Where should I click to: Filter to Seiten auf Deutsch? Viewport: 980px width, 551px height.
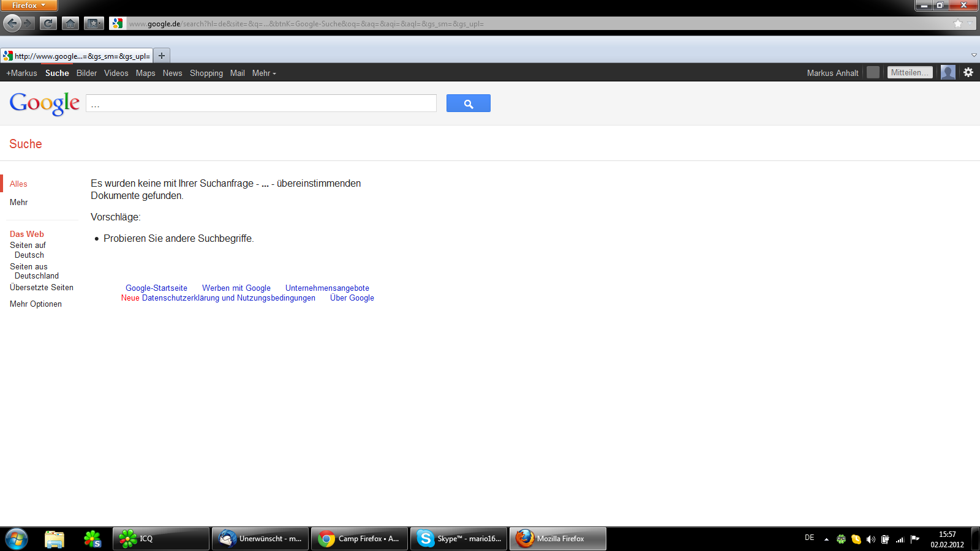tap(28, 250)
